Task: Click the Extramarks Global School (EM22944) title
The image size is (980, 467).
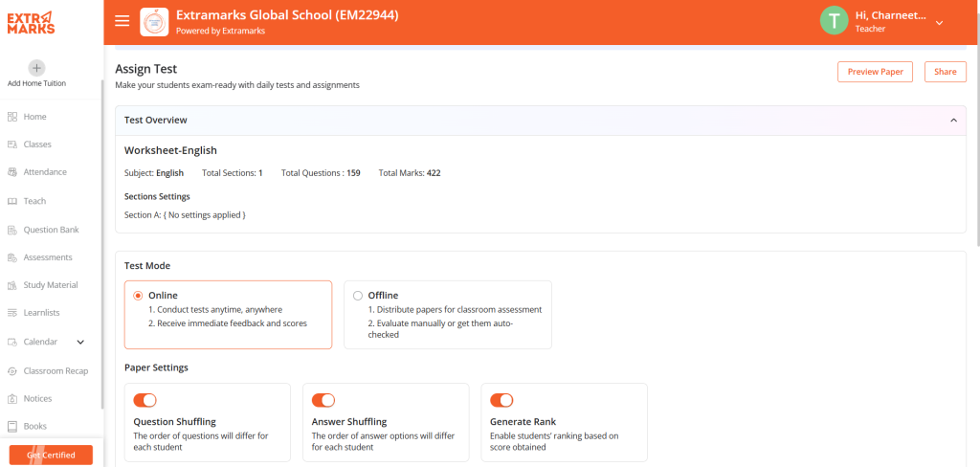Action: coord(287,14)
